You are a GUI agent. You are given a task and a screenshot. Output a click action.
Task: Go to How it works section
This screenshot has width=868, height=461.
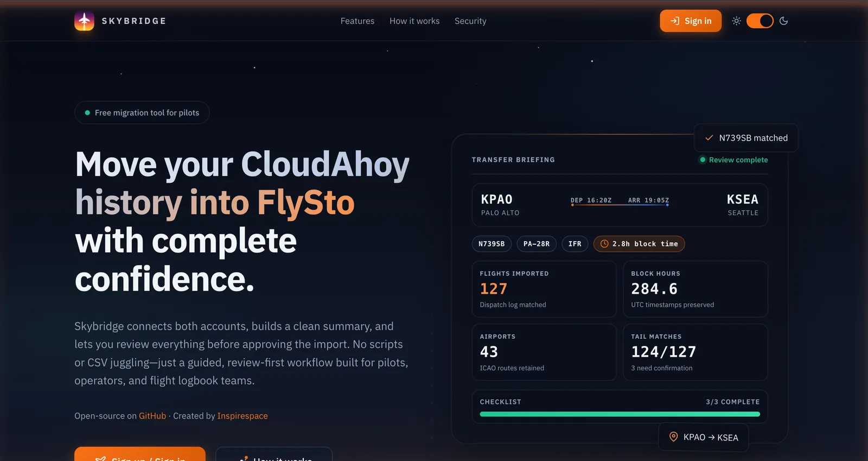[x=414, y=21]
